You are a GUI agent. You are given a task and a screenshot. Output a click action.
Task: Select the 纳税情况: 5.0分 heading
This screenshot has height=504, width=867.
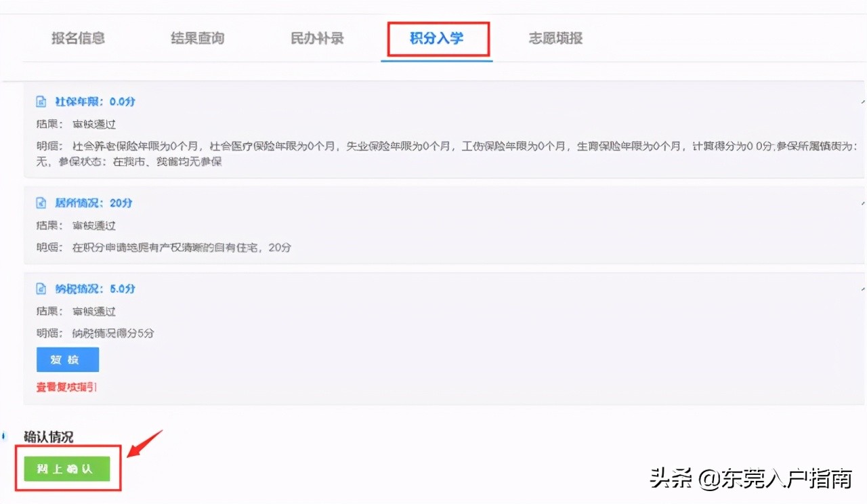coord(95,289)
